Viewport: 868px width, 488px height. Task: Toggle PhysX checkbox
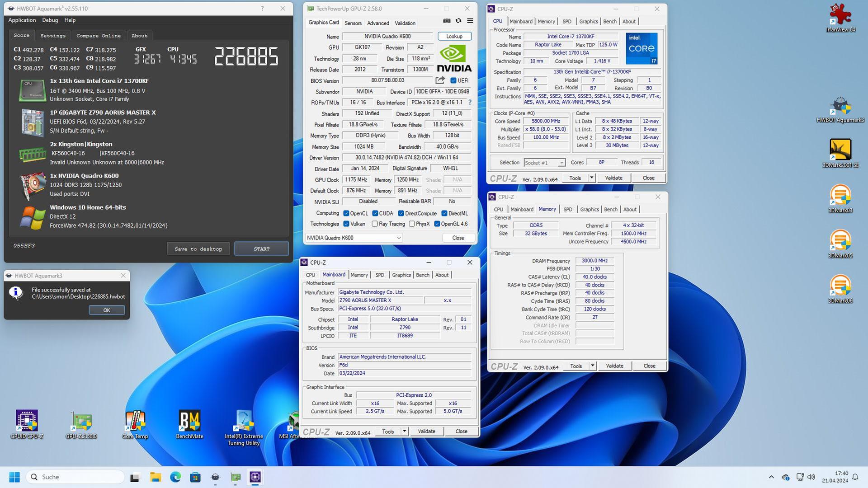tap(412, 224)
